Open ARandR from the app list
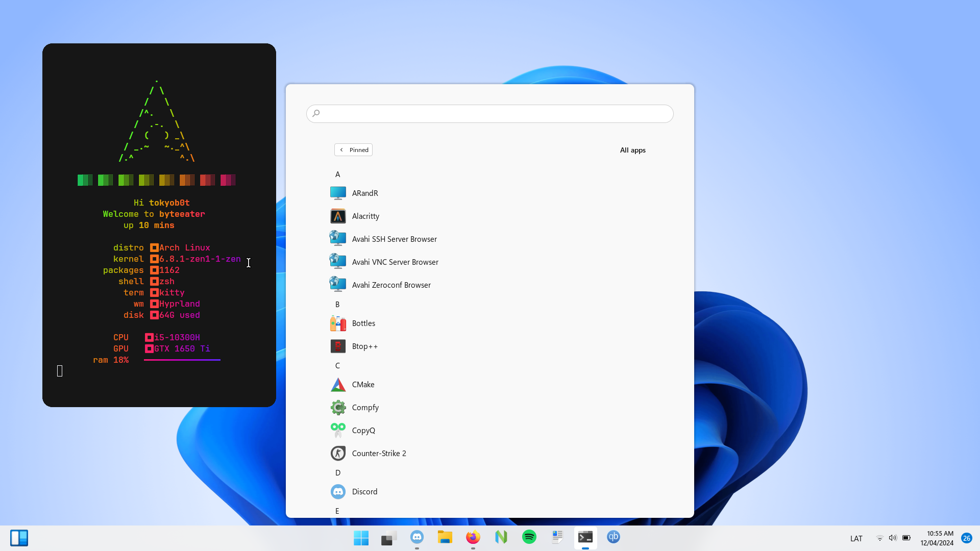Screen dimensions: 980x551 (x=364, y=193)
